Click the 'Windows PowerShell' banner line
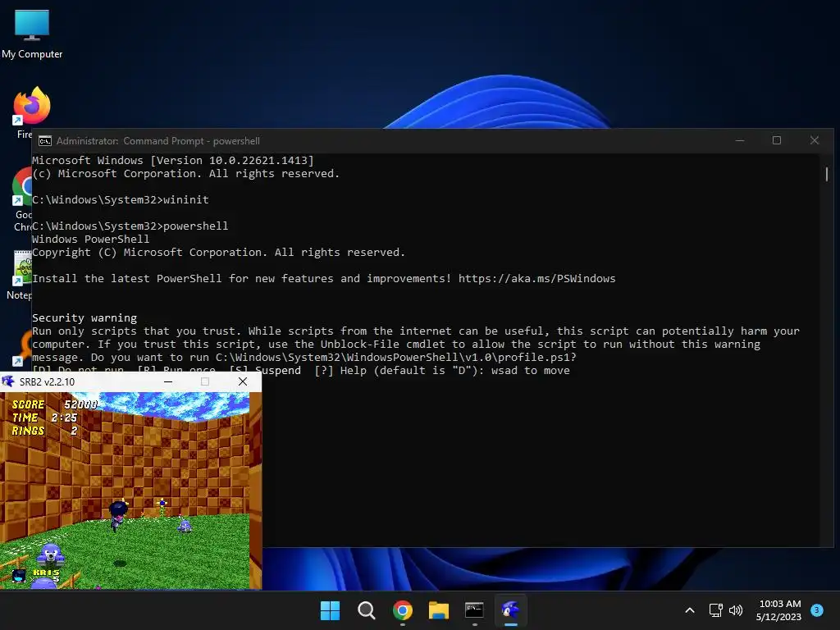The image size is (840, 630). [90, 239]
